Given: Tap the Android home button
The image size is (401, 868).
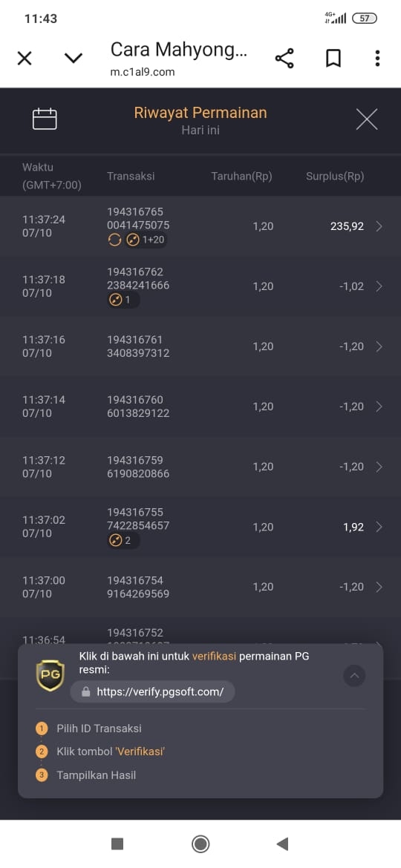Looking at the screenshot, I should click(200, 844).
